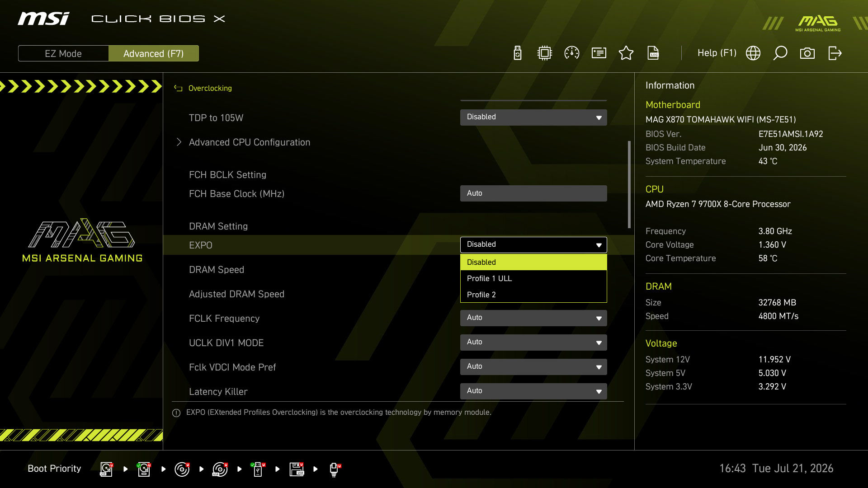
Task: Click the DRAM size value 32768 MB
Action: (x=777, y=303)
